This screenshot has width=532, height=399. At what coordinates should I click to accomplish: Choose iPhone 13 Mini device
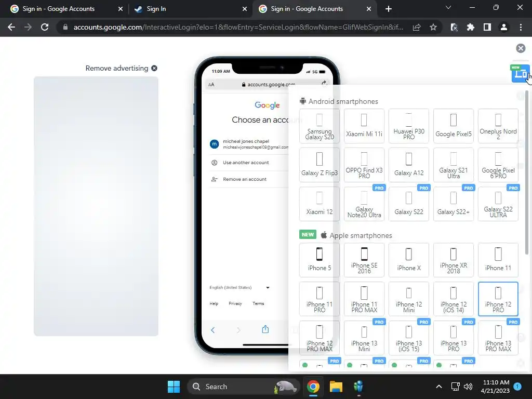[x=364, y=338]
